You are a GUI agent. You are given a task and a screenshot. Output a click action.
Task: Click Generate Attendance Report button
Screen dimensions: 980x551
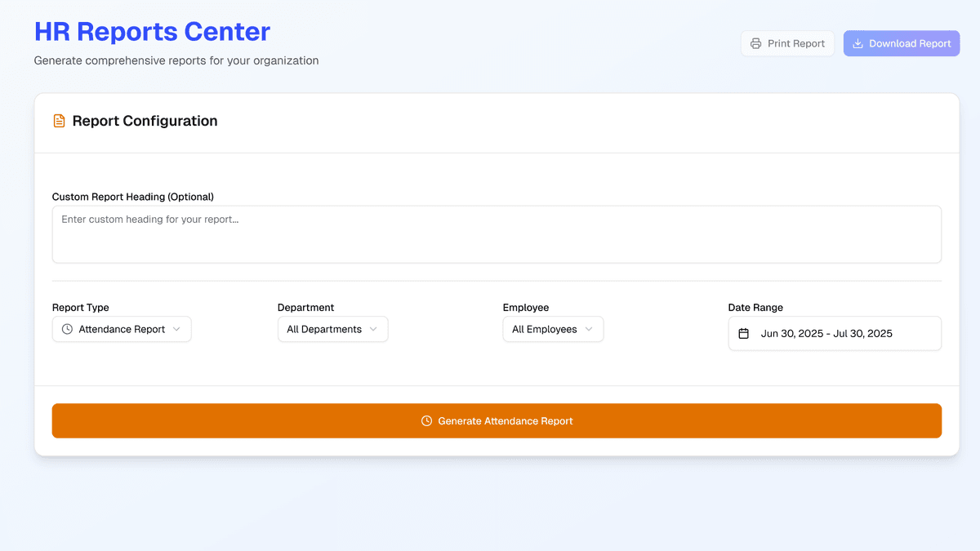pyautogui.click(x=497, y=420)
